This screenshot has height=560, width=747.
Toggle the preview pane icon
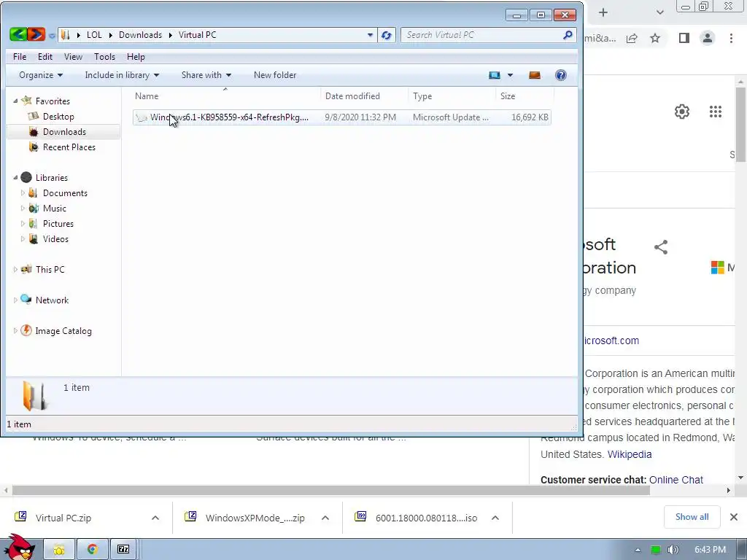[x=535, y=75]
